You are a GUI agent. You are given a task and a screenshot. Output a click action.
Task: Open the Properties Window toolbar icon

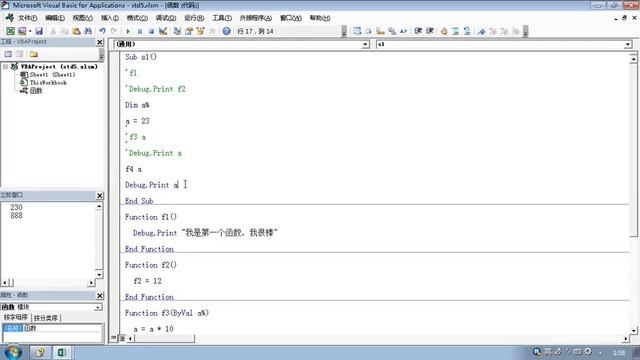click(189, 31)
